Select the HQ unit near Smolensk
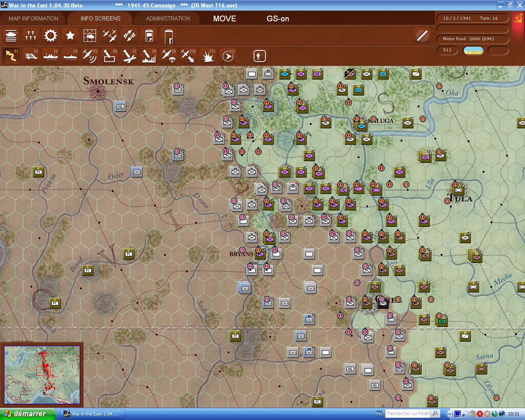Image resolution: width=525 pixels, height=420 pixels. click(x=120, y=106)
